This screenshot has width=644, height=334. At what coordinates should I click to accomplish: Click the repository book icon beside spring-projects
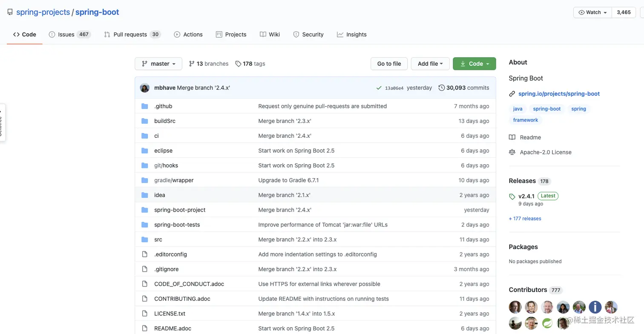pos(10,12)
